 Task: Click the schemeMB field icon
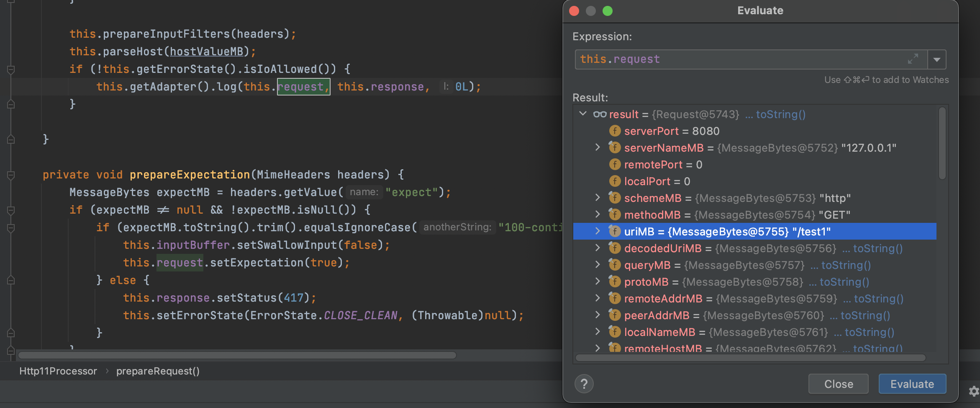[614, 198]
